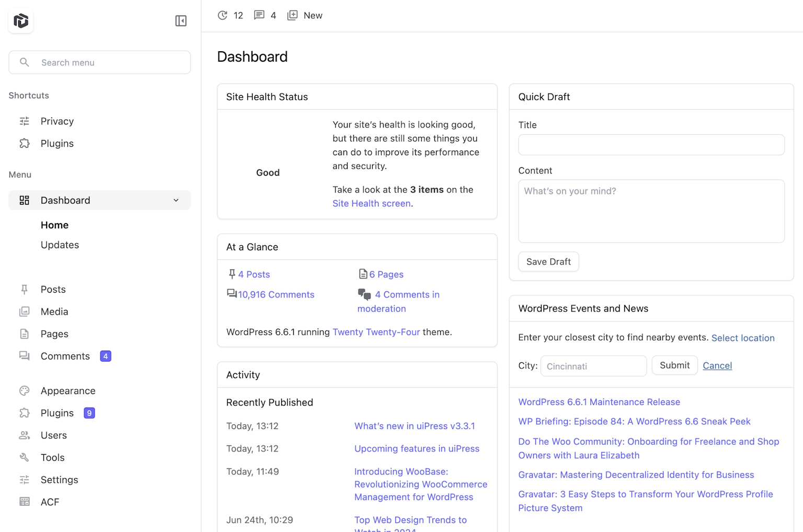Image resolution: width=803 pixels, height=532 pixels.
Task: Click the New content plus icon
Action: [x=292, y=15]
